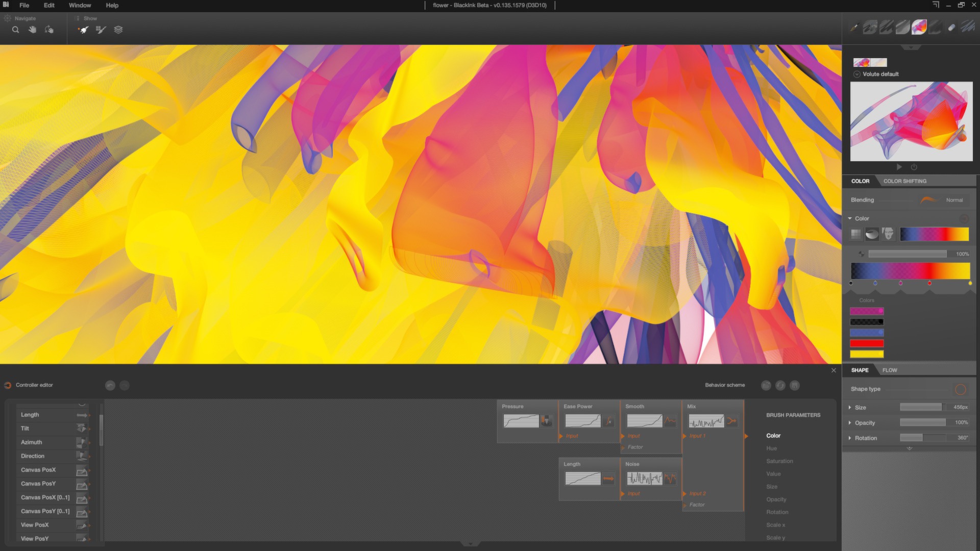This screenshot has width=980, height=551.
Task: Pick the image-based color mode icon
Action: point(888,234)
